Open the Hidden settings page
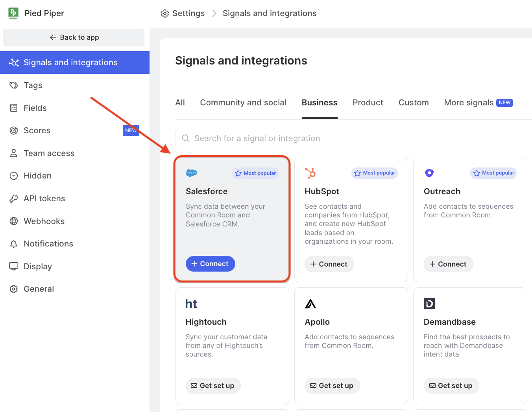Image resolution: width=532 pixels, height=412 pixels. point(75,176)
